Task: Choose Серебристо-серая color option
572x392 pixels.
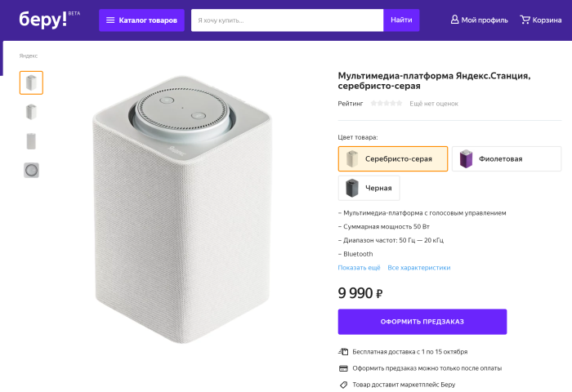Action: (393, 158)
